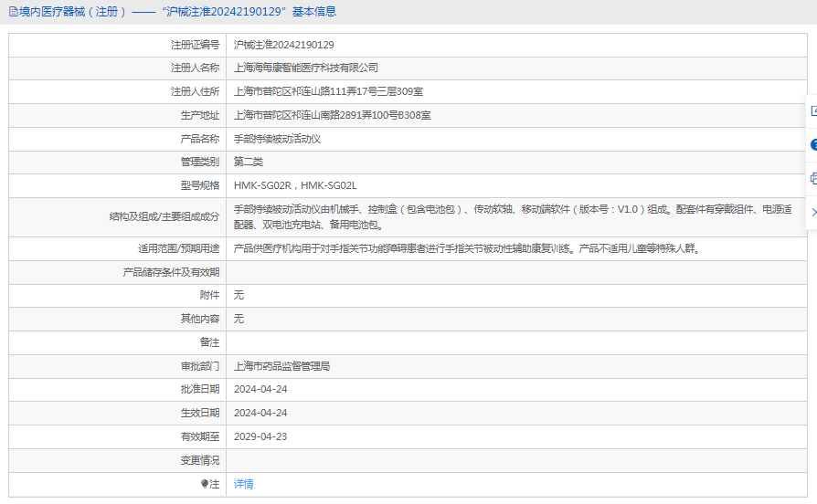
Task: Select registrant name 上海海每康智能医疗科技有限公司
Action: point(306,68)
